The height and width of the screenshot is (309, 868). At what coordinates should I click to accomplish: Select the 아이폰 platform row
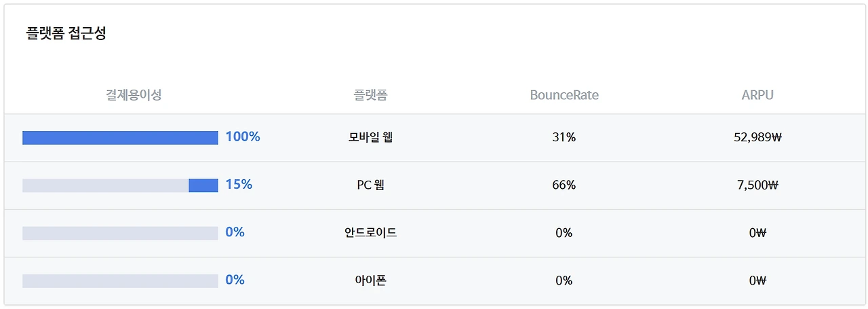pyautogui.click(x=434, y=280)
